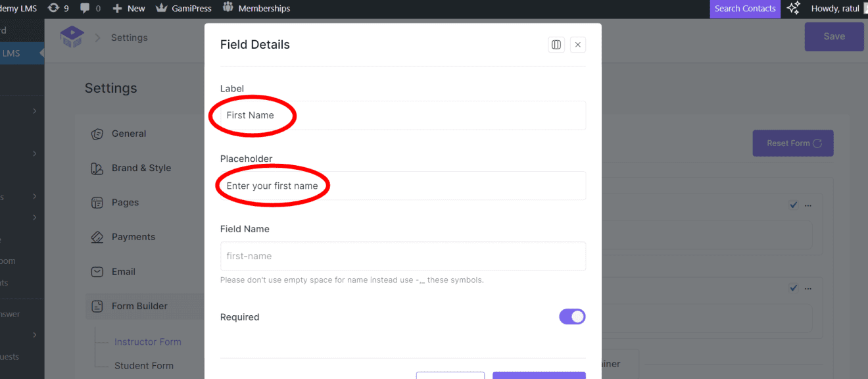Open the ellipsis menu on the second field row

pos(808,288)
